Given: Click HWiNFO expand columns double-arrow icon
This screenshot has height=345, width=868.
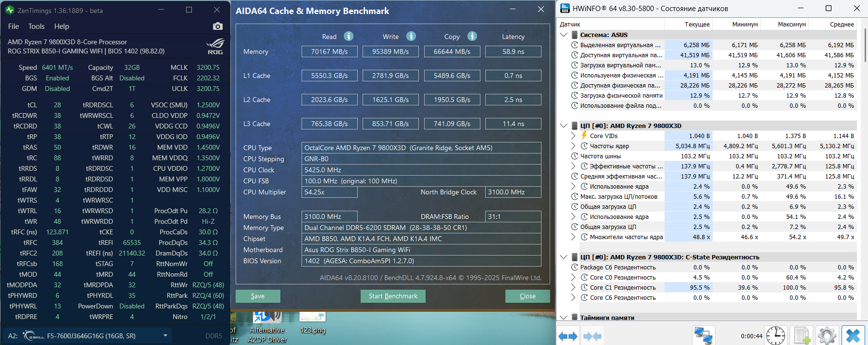Looking at the screenshot, I should 568,336.
